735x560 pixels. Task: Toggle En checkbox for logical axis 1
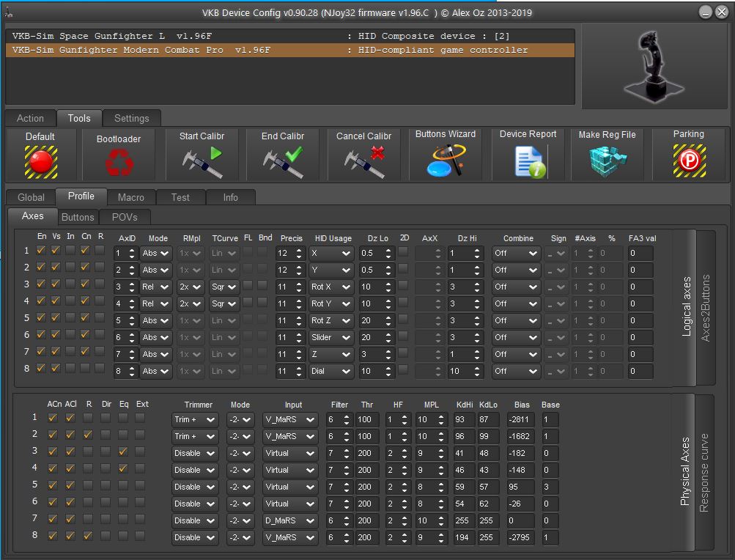[41, 250]
